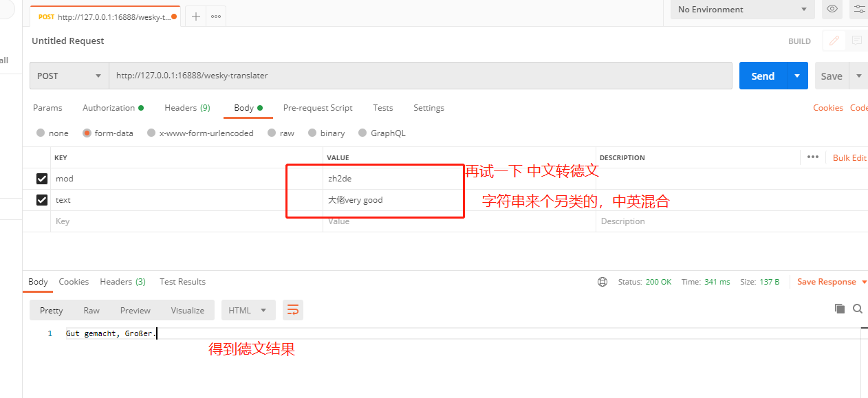
Task: Open the response Cookies tab
Action: coord(74,282)
